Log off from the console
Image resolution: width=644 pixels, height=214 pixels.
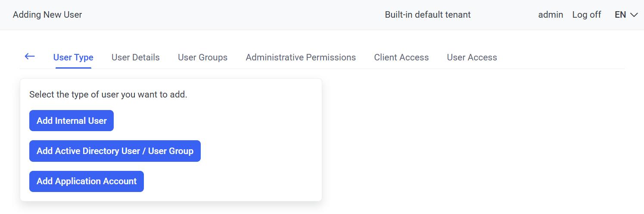pyautogui.click(x=586, y=15)
